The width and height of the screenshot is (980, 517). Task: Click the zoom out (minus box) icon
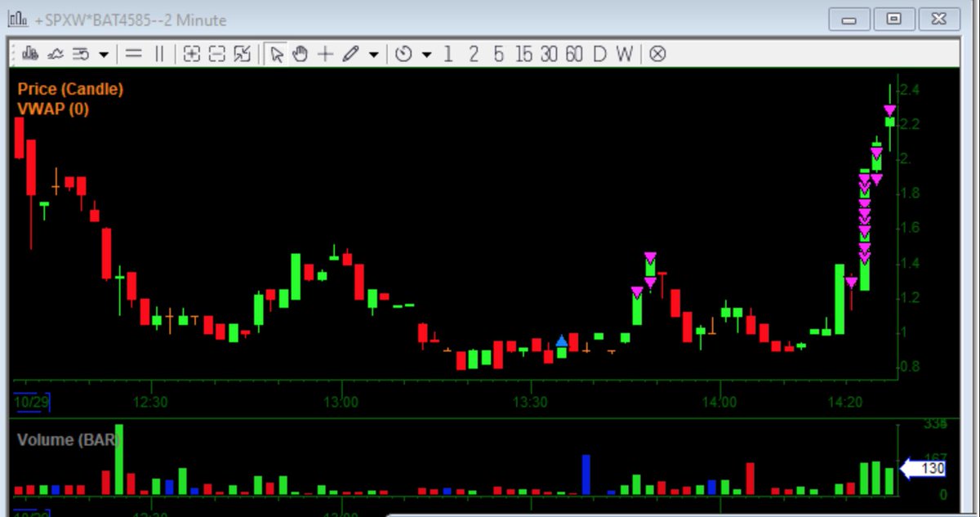pos(216,54)
